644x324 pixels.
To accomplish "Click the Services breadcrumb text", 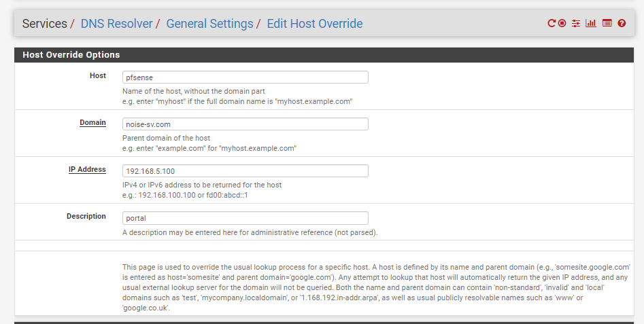I will 44,24.
